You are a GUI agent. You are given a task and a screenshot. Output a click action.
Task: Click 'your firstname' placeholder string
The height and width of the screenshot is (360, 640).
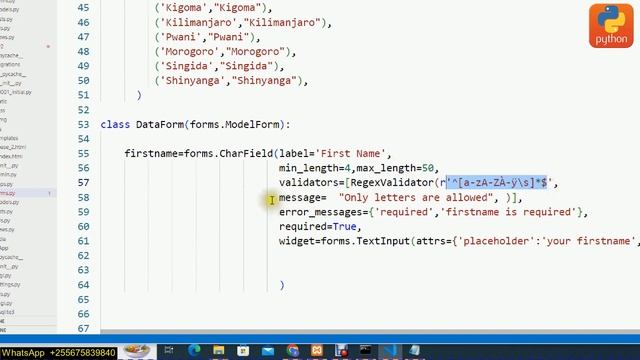(x=589, y=241)
